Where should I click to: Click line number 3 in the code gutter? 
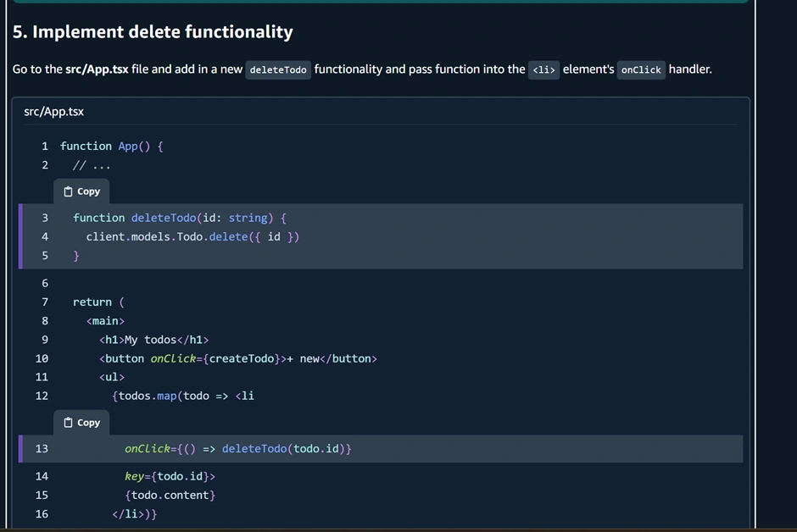[45, 218]
